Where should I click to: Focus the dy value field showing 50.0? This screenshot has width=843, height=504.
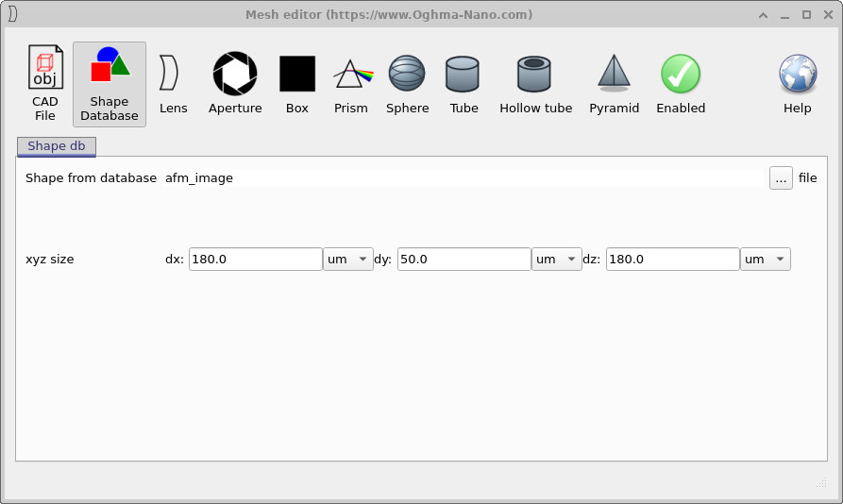[464, 260]
